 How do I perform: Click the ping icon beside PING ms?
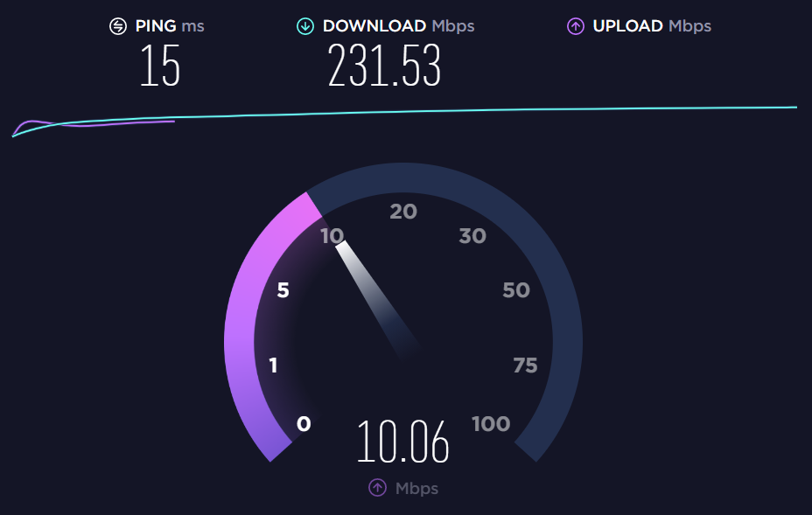tap(118, 26)
